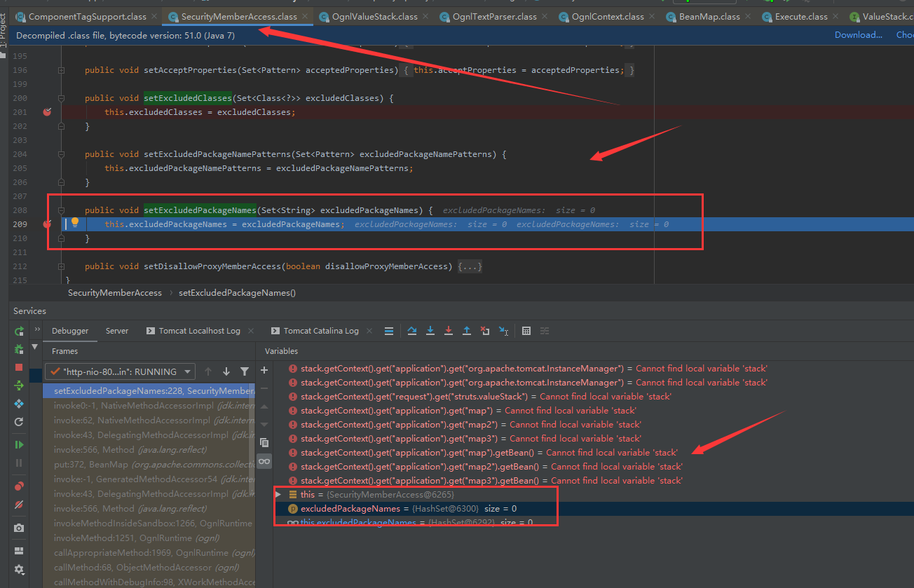Stop the running process (red square)
The width and height of the screenshot is (914, 588).
pyautogui.click(x=19, y=367)
